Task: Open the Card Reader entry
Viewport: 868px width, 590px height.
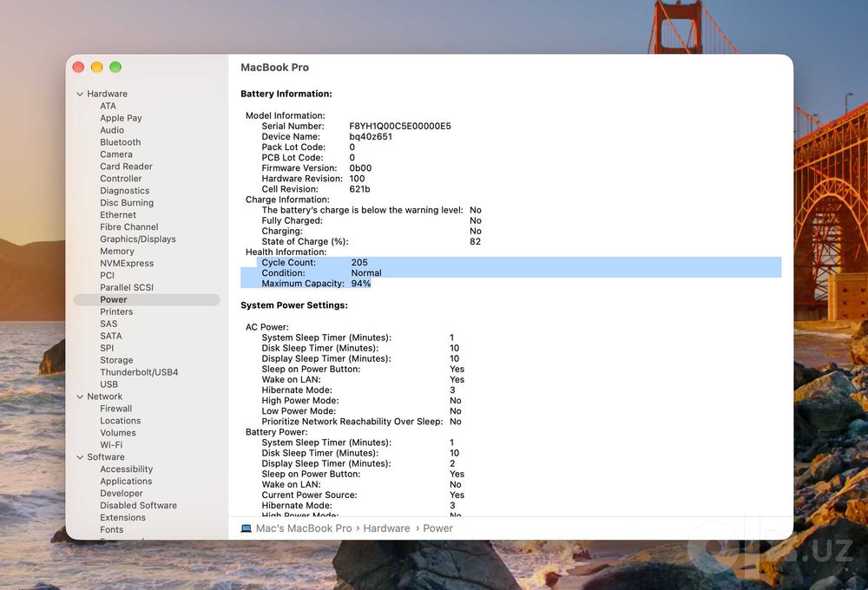Action: pos(126,167)
